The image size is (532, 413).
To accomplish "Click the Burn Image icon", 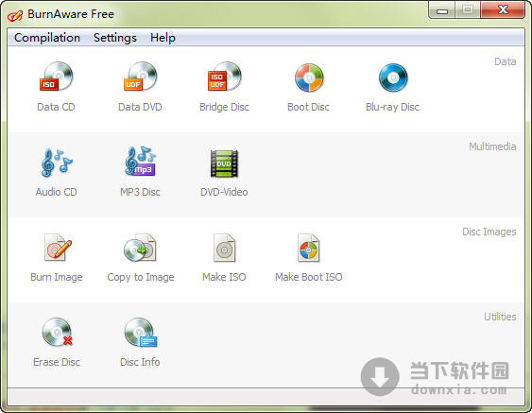I will pyautogui.click(x=58, y=248).
